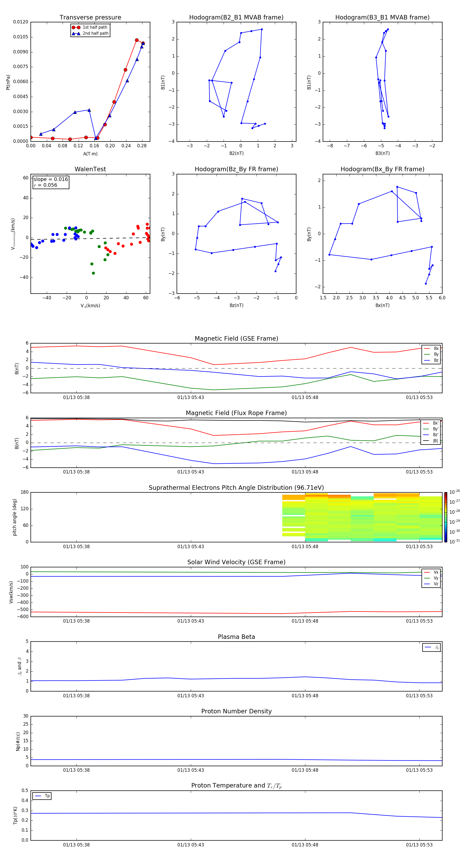Screen dimensions: 473x868
Task: Click the 'By' legend entry in GSE magnetic field panel
Action: coord(431,354)
